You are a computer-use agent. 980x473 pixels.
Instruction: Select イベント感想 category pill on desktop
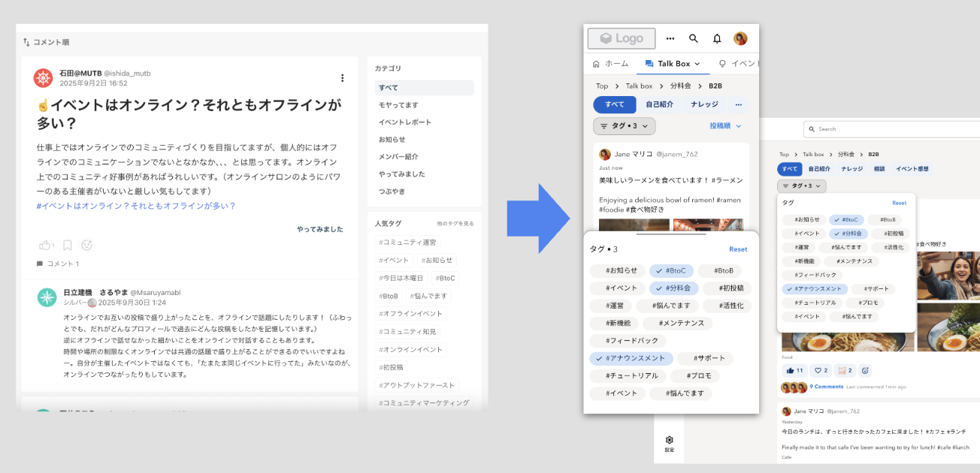click(x=912, y=169)
